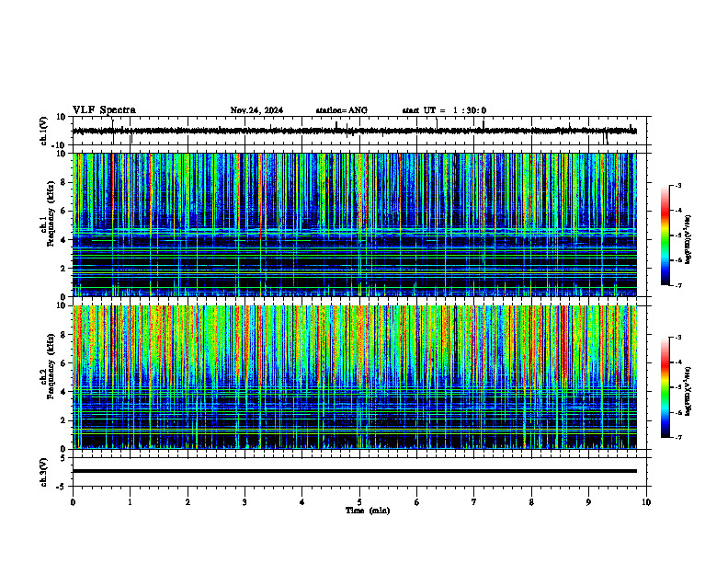Screen dimensions: 728x563
Task: Click the 'ch.3(V)' axis label
Action: (x=44, y=472)
